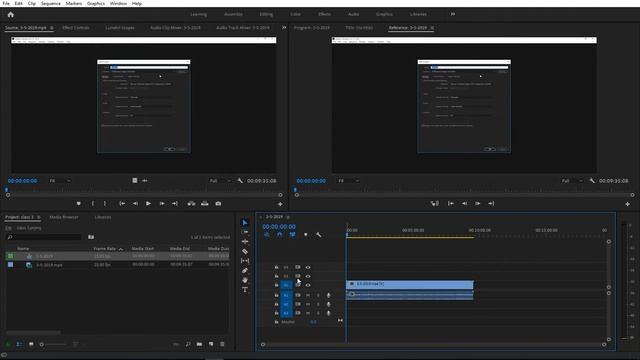640x360 pixels.
Task: Toggle V1 track output eye
Action: point(308,285)
